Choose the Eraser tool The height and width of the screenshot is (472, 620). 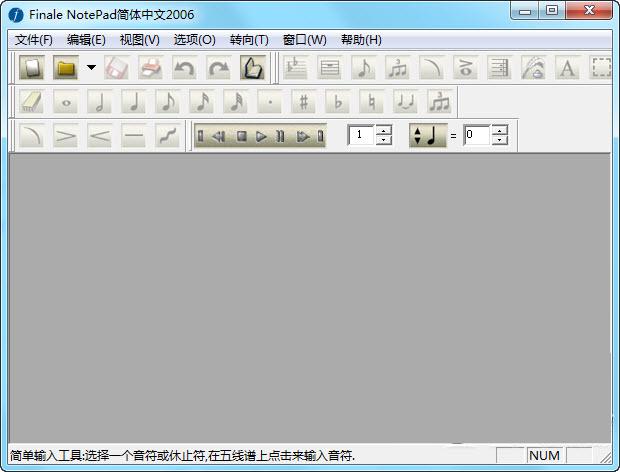(x=32, y=102)
